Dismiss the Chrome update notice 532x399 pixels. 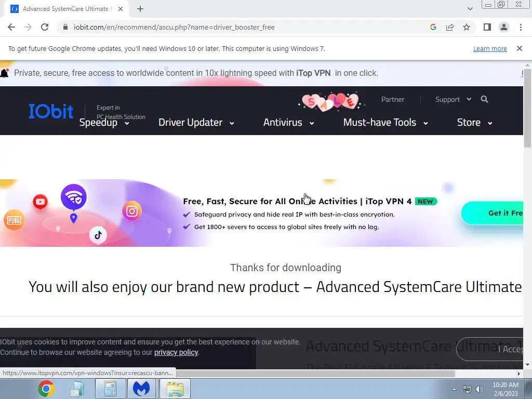[520, 48]
